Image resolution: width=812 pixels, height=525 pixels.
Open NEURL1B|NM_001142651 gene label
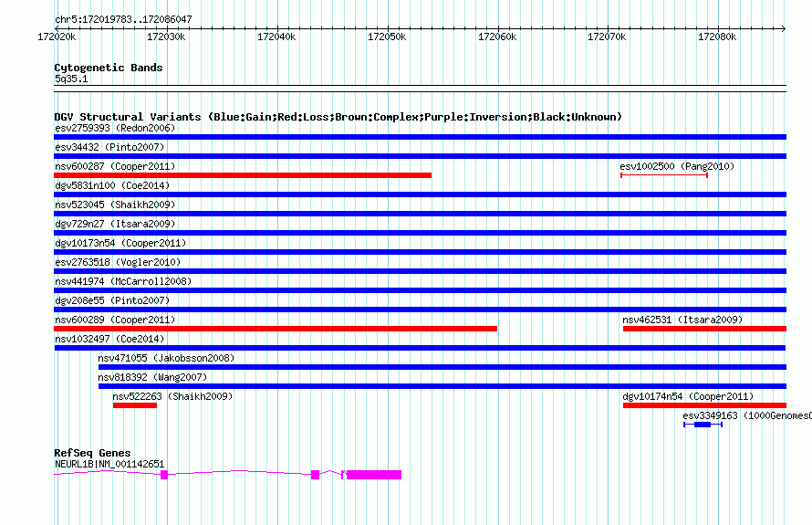[x=109, y=465]
